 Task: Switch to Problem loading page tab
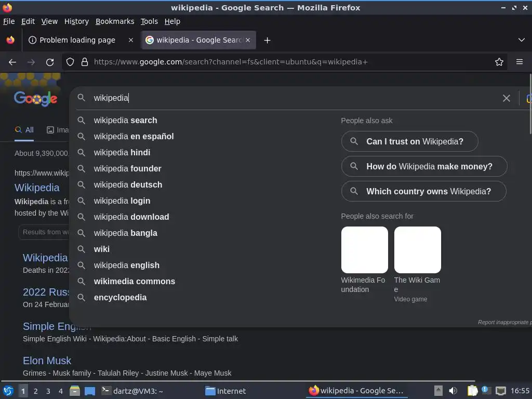[x=81, y=40]
